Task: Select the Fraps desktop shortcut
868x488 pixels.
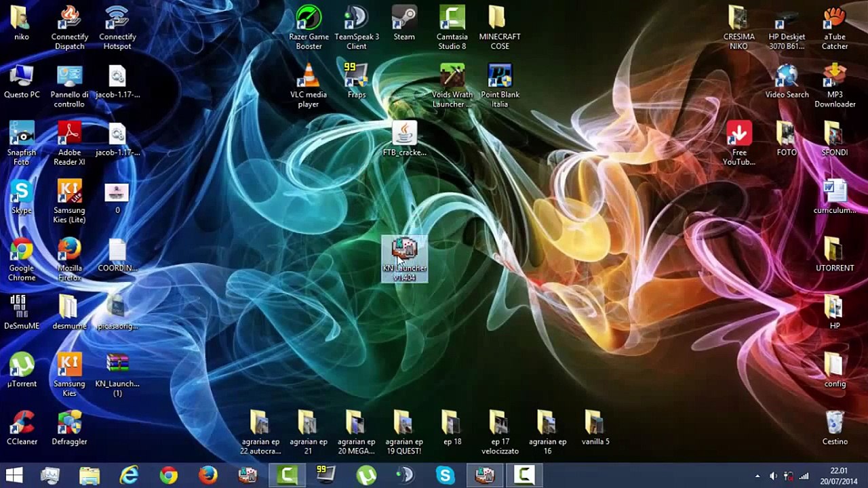Action: pos(357,81)
